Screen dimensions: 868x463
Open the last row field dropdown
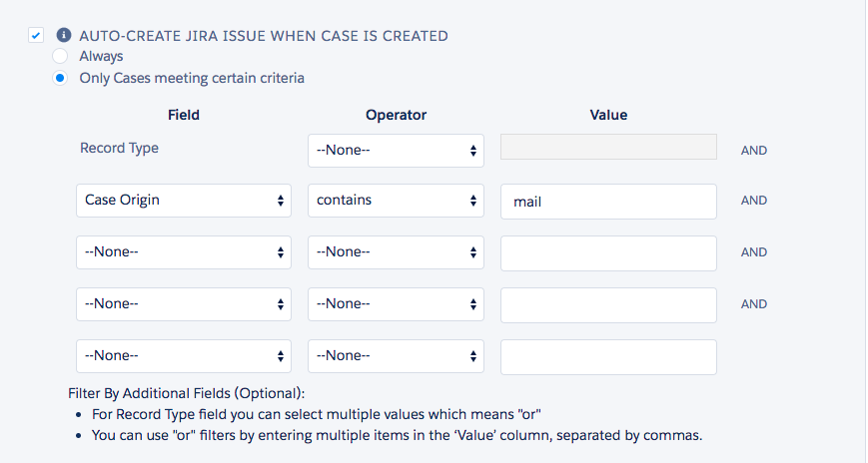184,356
